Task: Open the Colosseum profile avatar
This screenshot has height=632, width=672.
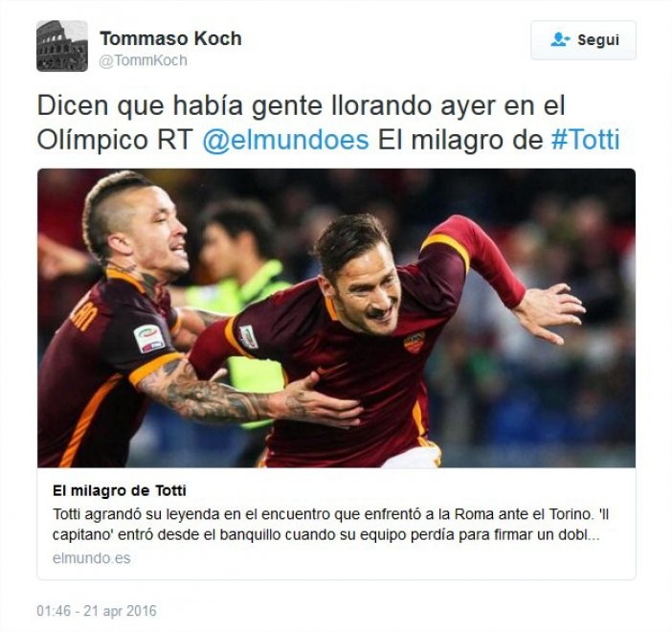Action: pos(62,46)
